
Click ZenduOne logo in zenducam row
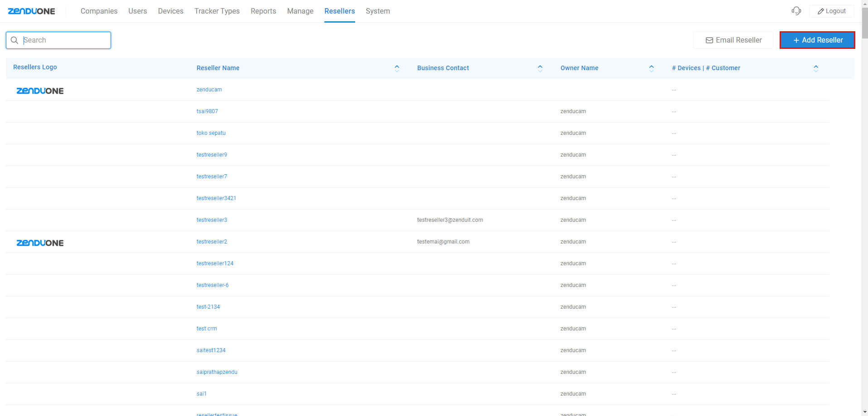coord(40,91)
